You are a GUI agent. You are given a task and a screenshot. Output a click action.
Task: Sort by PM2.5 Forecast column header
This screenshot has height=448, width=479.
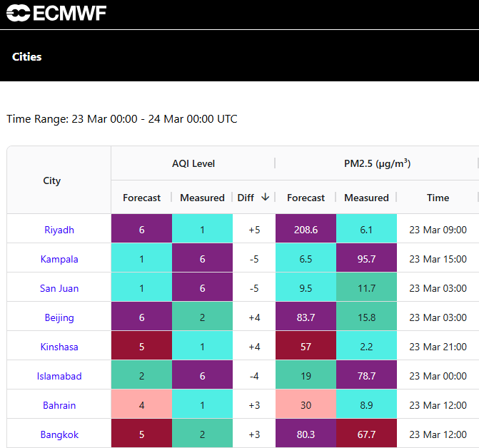(306, 198)
